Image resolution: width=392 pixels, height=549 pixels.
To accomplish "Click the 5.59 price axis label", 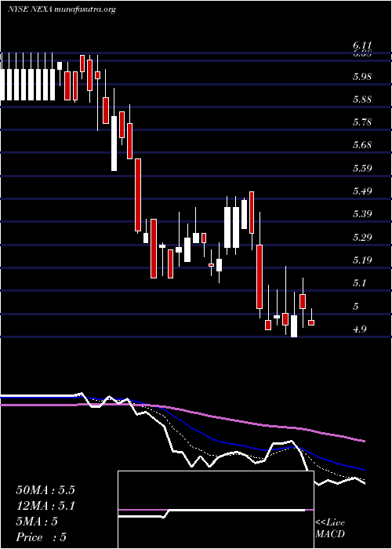I will coord(362,169).
